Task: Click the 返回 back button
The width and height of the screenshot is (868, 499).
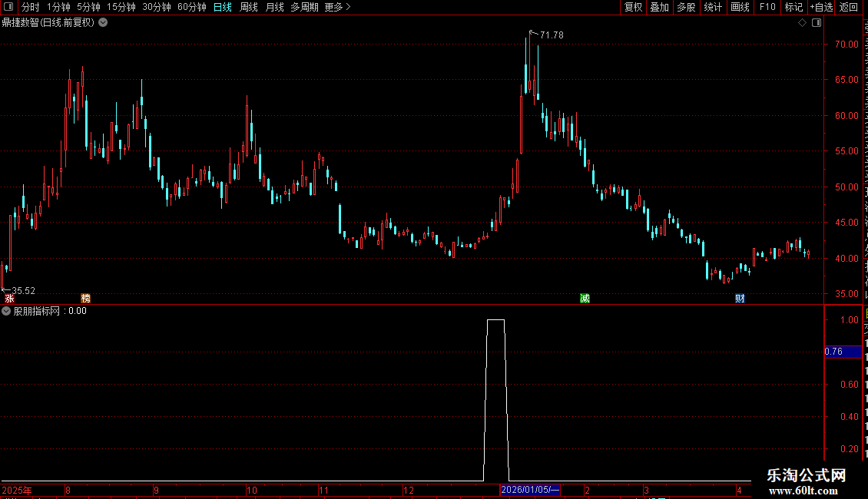Action: [x=849, y=7]
